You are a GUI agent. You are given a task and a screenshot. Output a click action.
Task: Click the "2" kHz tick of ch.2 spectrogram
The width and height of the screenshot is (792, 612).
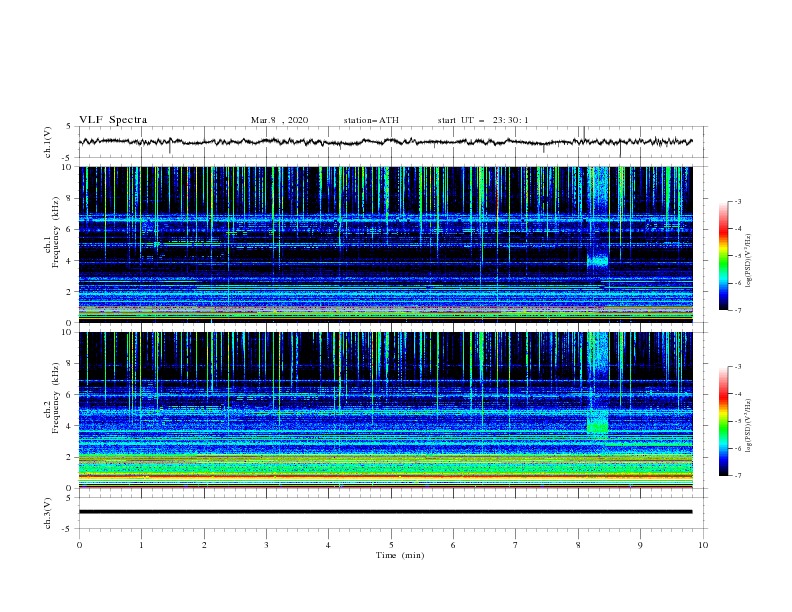[x=70, y=457]
